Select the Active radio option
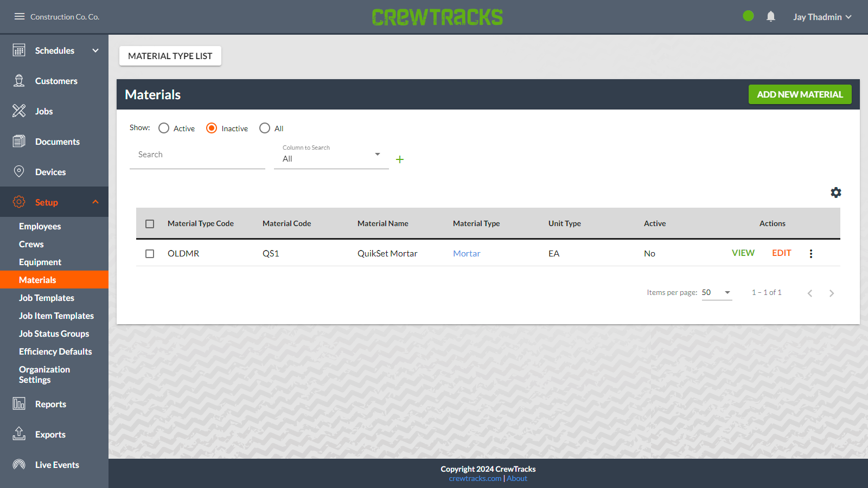868x488 pixels. pyautogui.click(x=164, y=128)
